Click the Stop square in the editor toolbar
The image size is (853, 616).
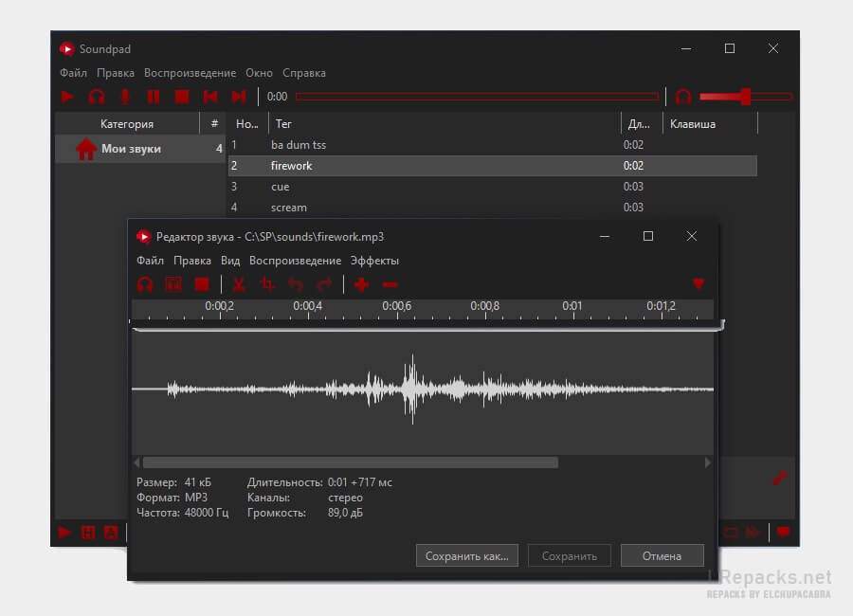[202, 284]
